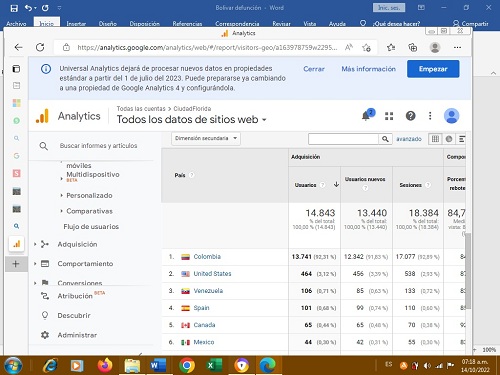The width and height of the screenshot is (500, 375).
Task: Open Administrar gear in Analytics sidebar
Action: coord(45,335)
